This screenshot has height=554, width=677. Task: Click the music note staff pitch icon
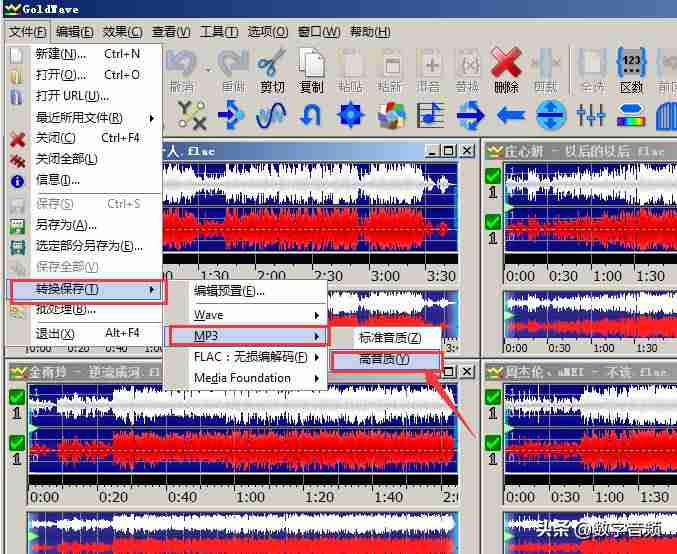click(430, 115)
